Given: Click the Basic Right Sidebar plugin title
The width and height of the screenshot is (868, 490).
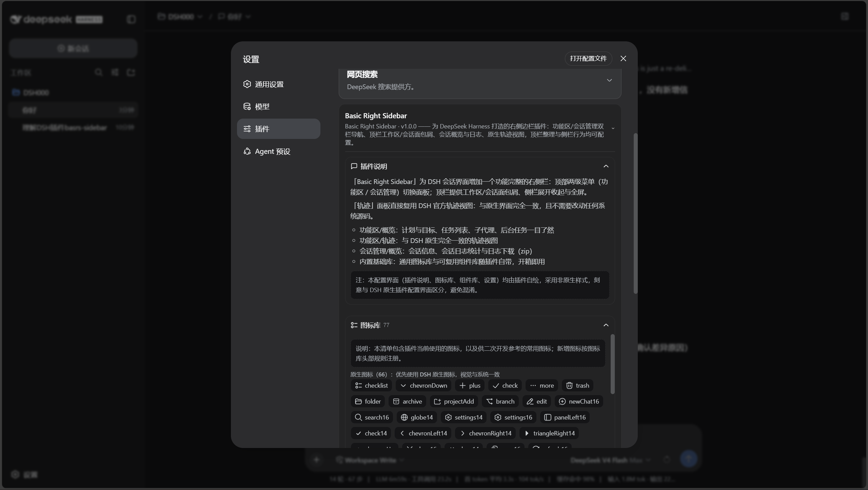Looking at the screenshot, I should [376, 116].
